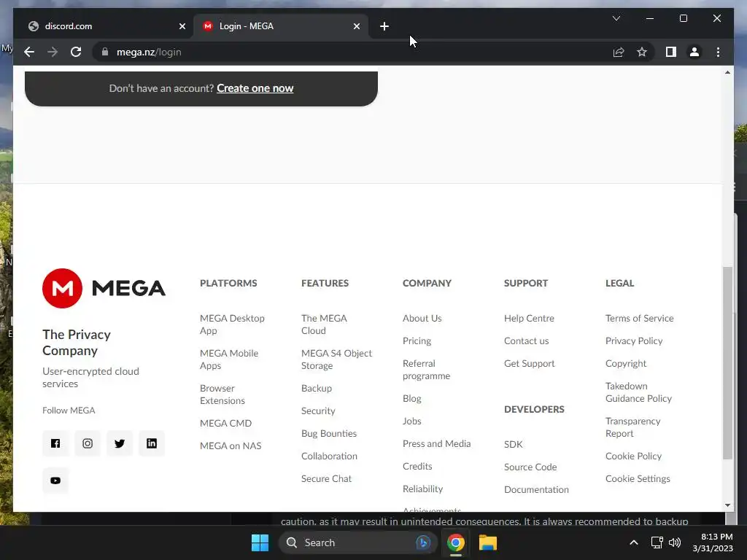This screenshot has width=747, height=560.
Task: Open MEGA Mobile Apps link
Action: pos(229,359)
